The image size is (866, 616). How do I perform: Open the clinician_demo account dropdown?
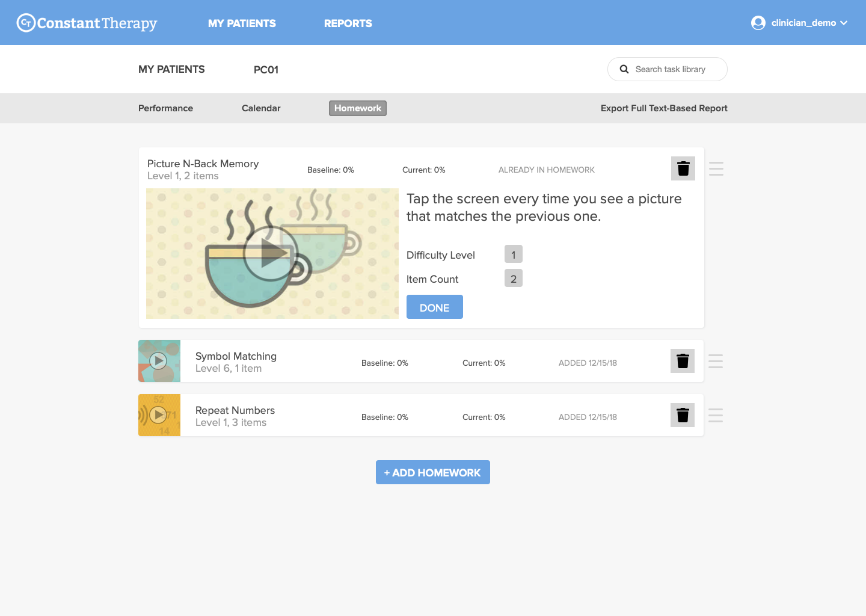[799, 23]
